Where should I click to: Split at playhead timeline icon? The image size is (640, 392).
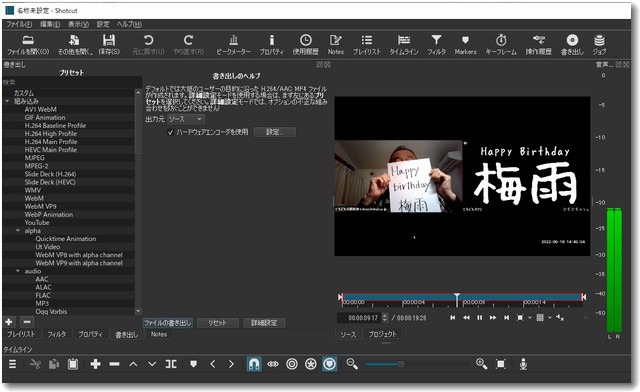[171, 364]
